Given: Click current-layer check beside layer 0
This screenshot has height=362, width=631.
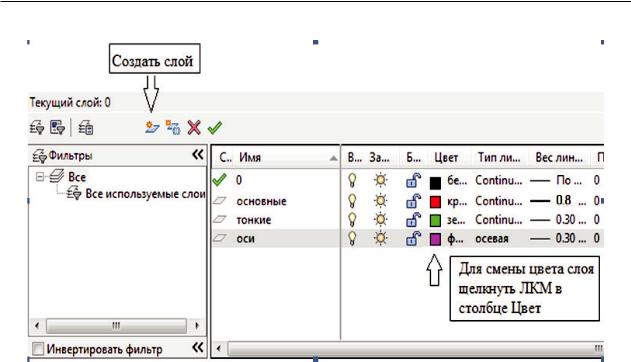Looking at the screenshot, I should (x=219, y=179).
